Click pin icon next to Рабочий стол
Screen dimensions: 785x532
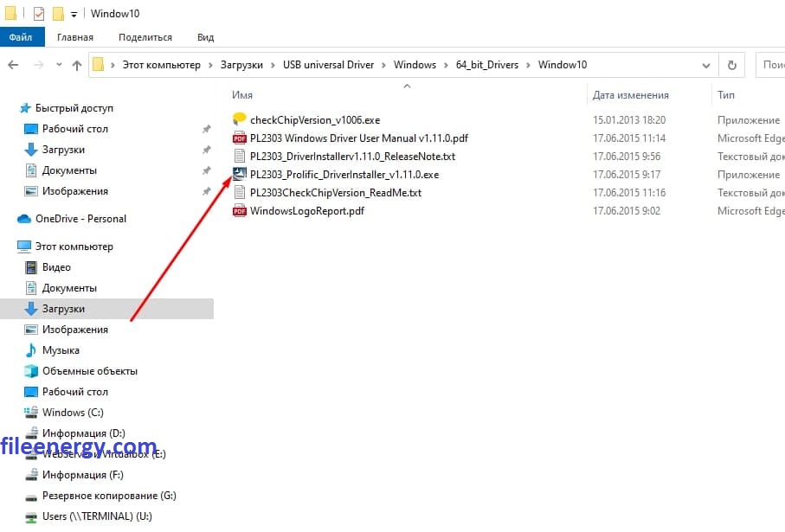(206, 129)
